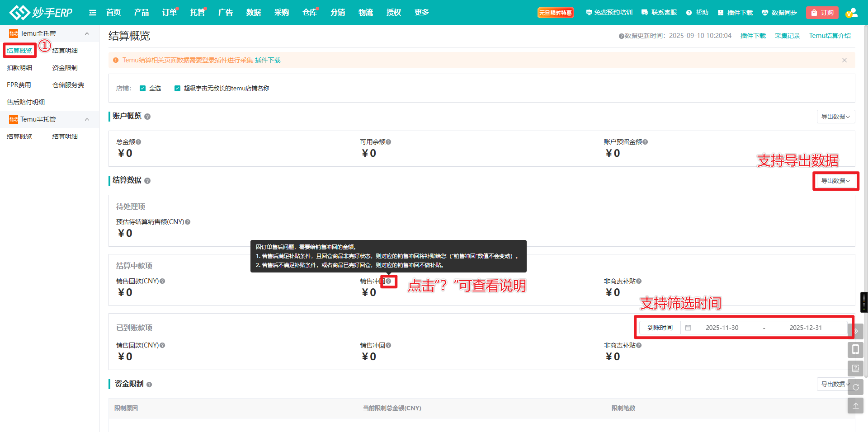The height and width of the screenshot is (432, 868).
Task: Select 扣款明细 in the sidebar
Action: tap(19, 68)
